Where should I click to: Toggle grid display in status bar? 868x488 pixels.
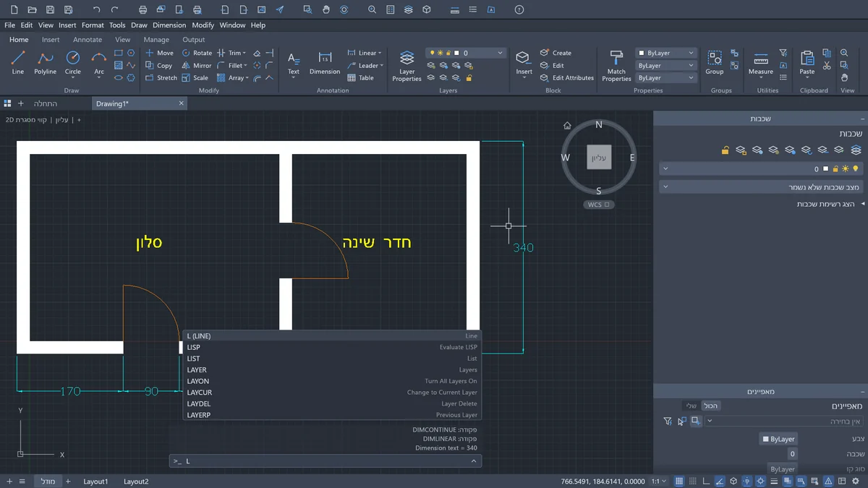(x=679, y=481)
